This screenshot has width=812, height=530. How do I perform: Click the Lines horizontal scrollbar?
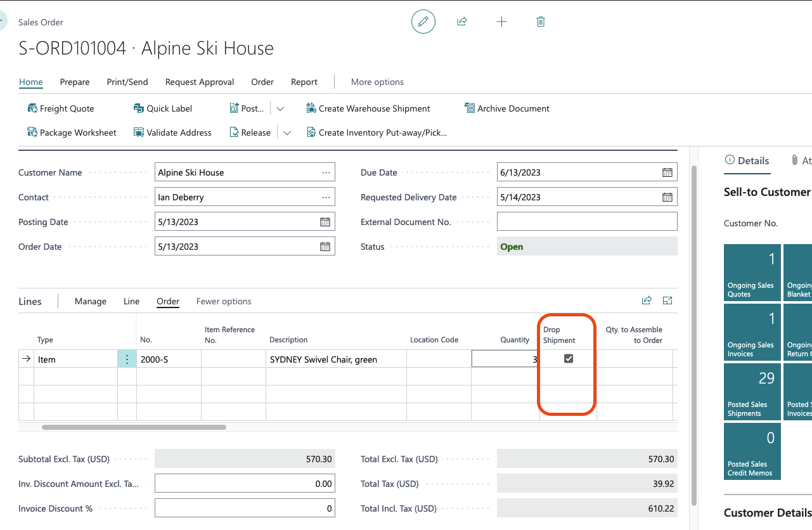click(134, 427)
